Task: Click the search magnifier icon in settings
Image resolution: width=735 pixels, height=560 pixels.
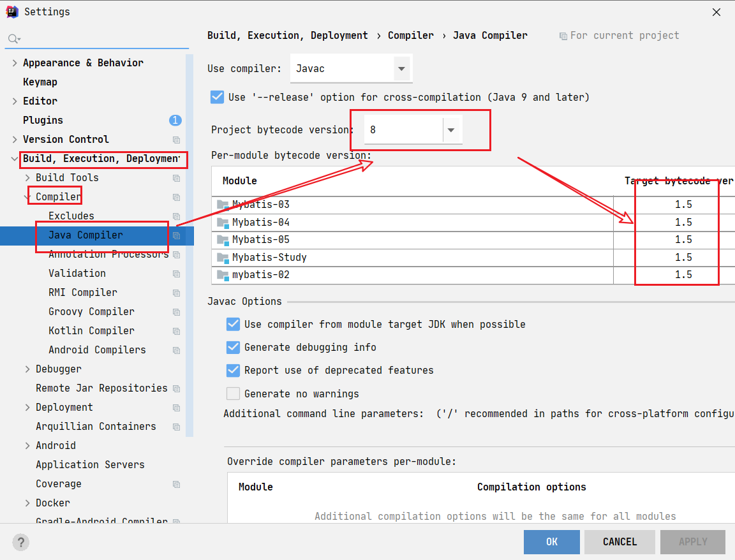Action: (13, 40)
